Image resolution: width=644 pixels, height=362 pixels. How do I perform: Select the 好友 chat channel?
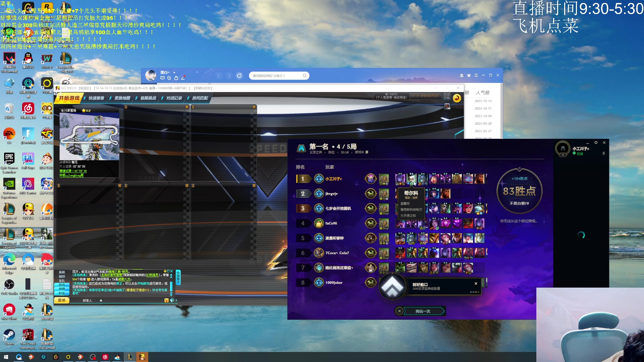pyautogui.click(x=62, y=293)
